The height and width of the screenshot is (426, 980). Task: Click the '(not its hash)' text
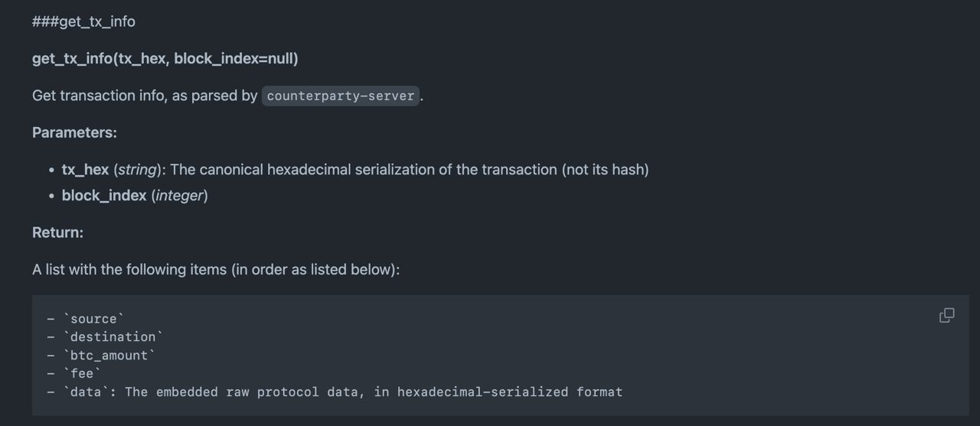pyautogui.click(x=606, y=170)
